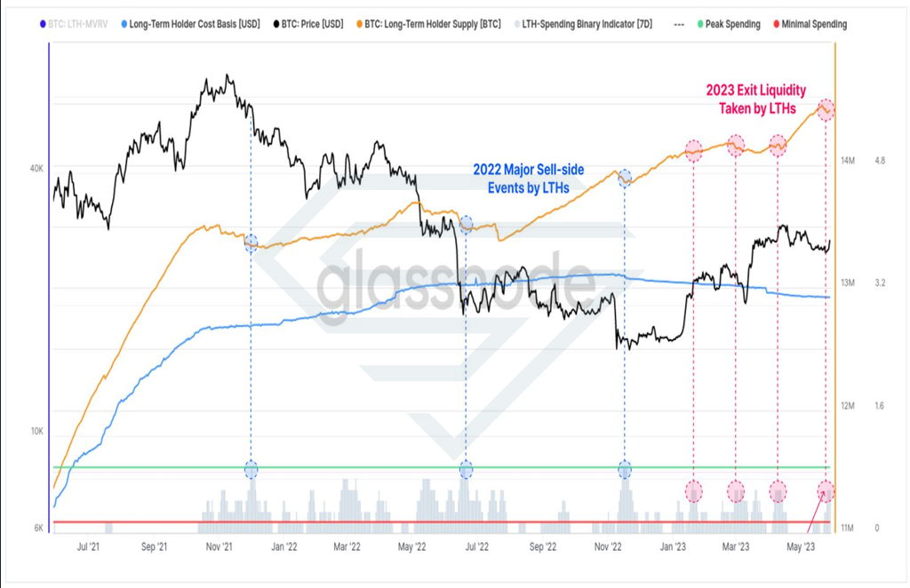Click the 14M right axis label

click(848, 161)
